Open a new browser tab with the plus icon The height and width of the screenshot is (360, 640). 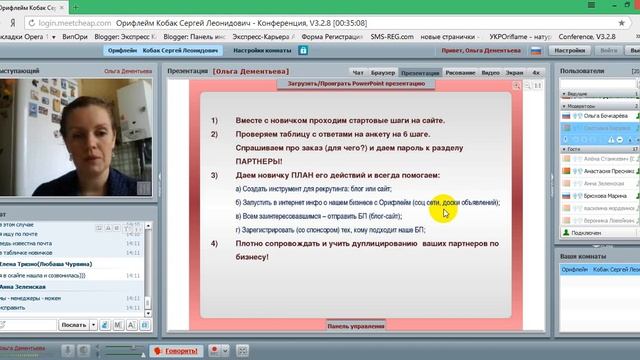[x=76, y=7]
